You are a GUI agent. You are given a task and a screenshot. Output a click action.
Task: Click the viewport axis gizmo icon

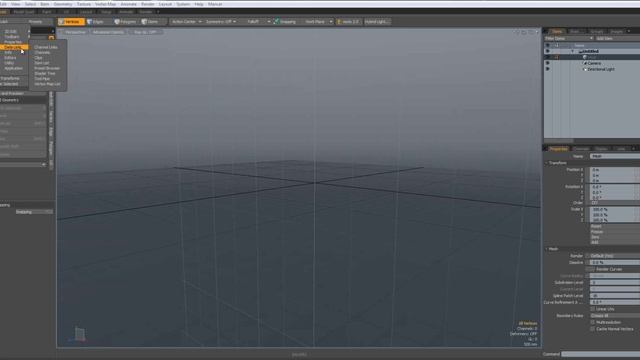(80, 334)
